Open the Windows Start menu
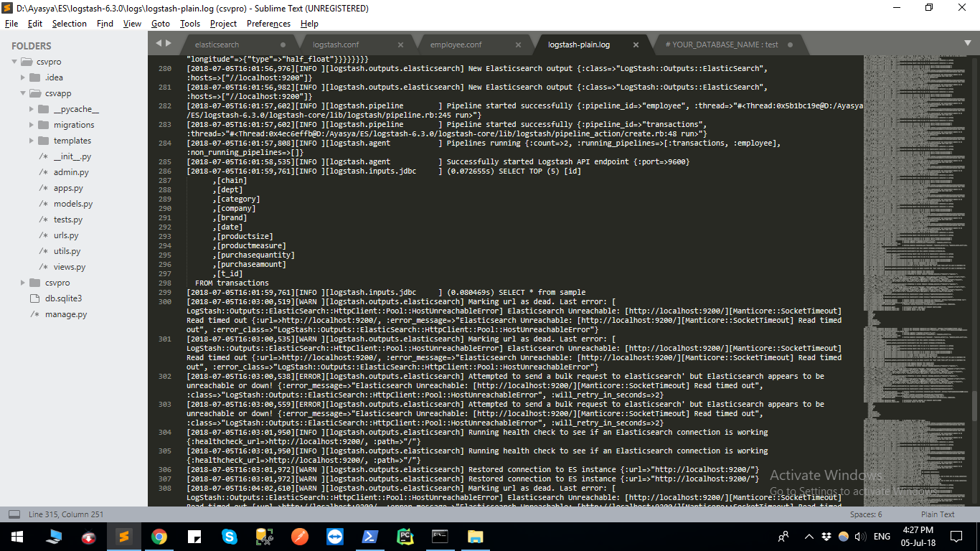This screenshot has height=551, width=980. coord(17,536)
